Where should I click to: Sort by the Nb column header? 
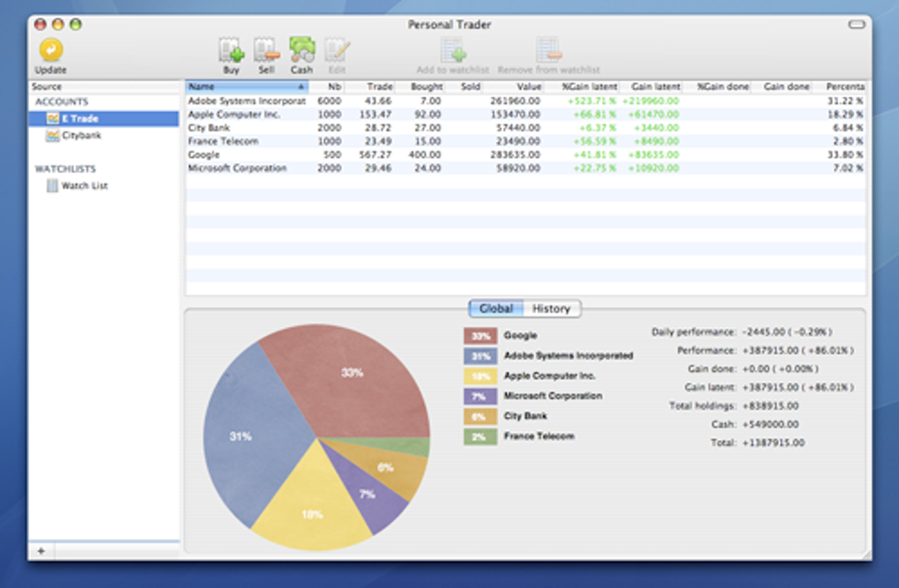326,86
